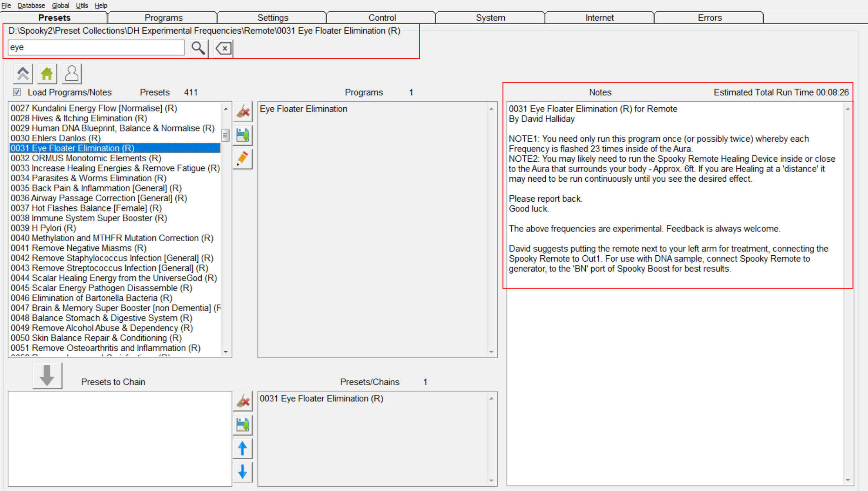Toggle the Load Programs/Notes checkbox
The height and width of the screenshot is (491, 868).
pyautogui.click(x=17, y=92)
